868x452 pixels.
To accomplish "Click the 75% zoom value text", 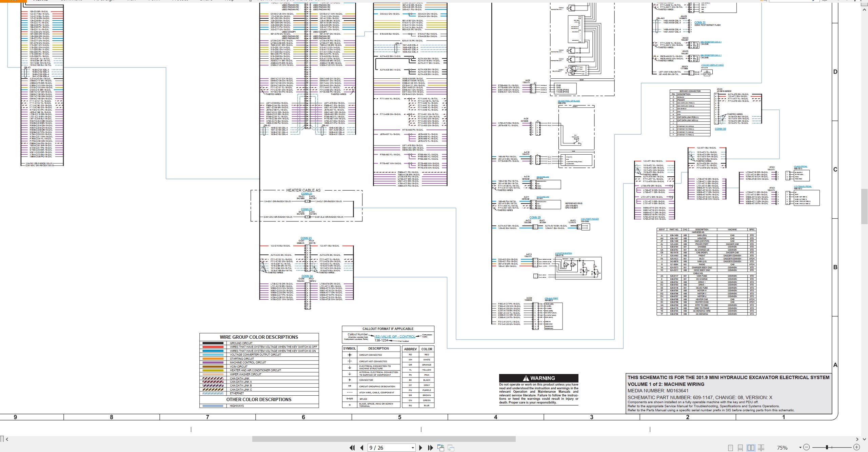I will (x=782, y=448).
